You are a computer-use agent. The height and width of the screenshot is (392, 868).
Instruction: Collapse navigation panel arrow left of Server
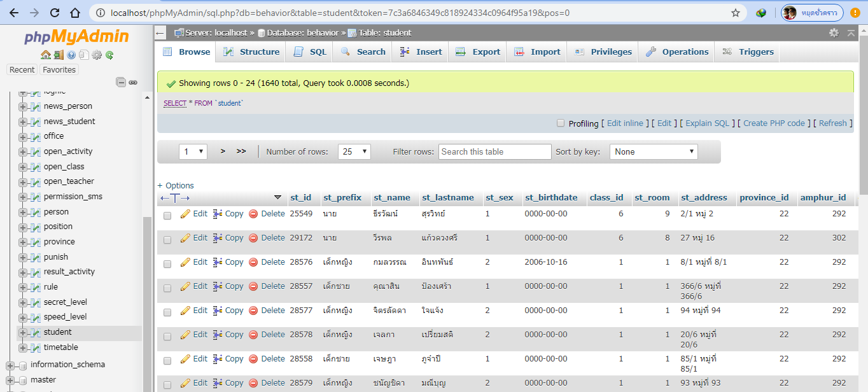(160, 33)
